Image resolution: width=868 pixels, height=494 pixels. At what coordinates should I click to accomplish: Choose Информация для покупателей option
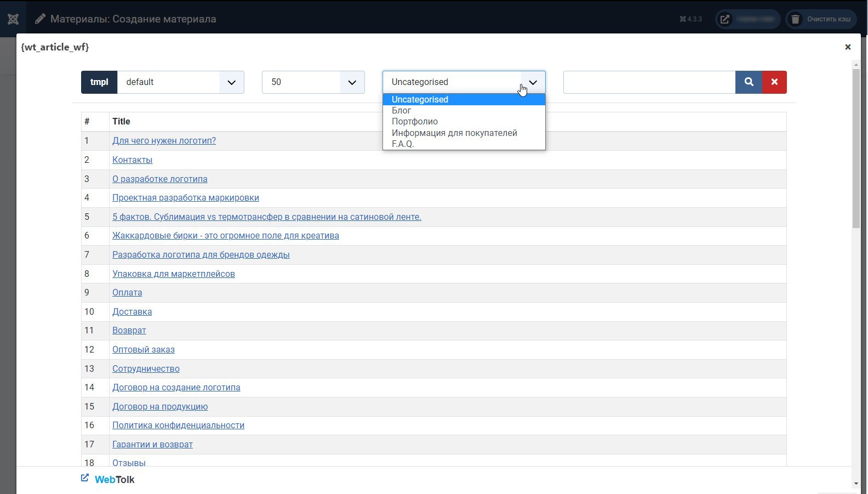point(454,133)
